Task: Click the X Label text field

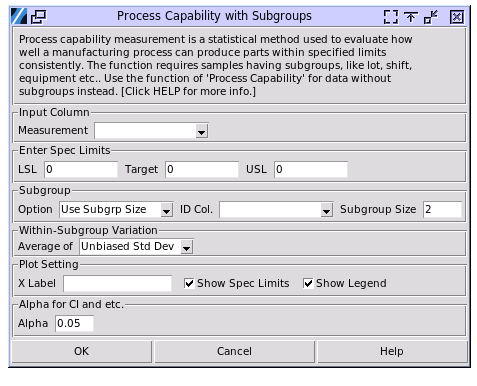Action: [x=117, y=283]
